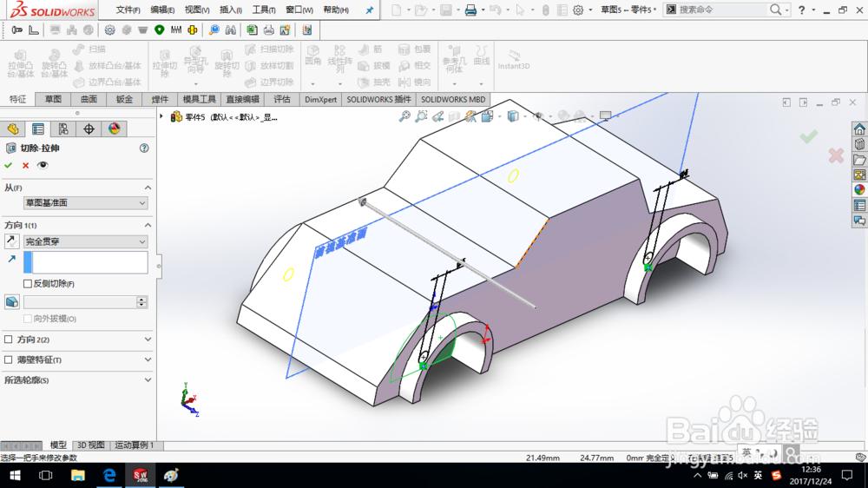The image size is (868, 488).
Task: Click in the 搜索命令 search field
Action: pos(721,10)
